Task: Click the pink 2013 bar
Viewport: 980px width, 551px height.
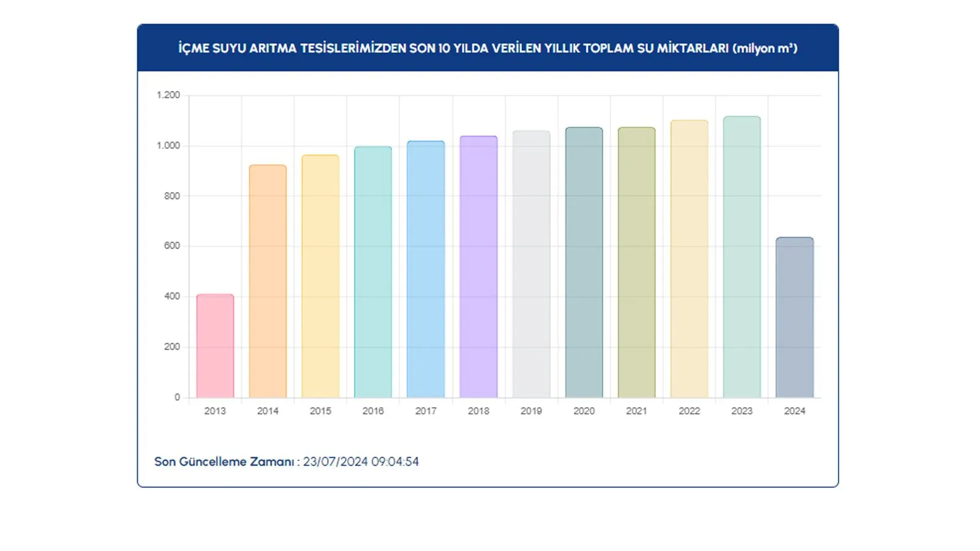Action: pos(215,346)
